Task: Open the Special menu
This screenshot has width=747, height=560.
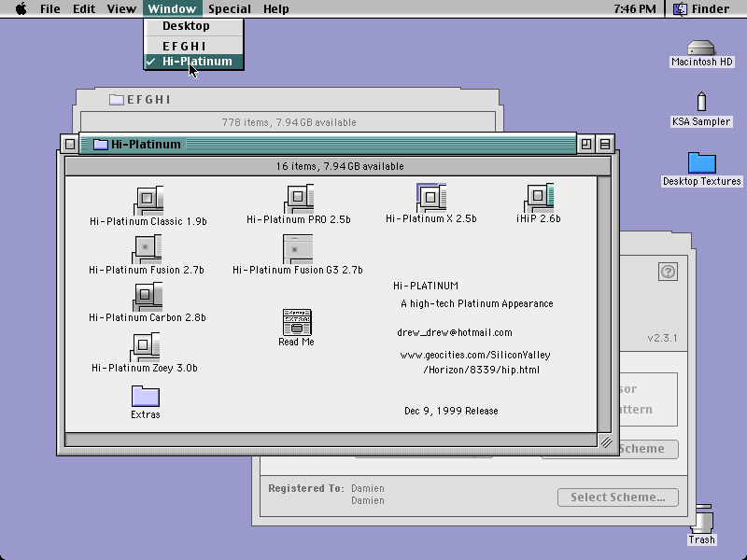Action: tap(230, 8)
